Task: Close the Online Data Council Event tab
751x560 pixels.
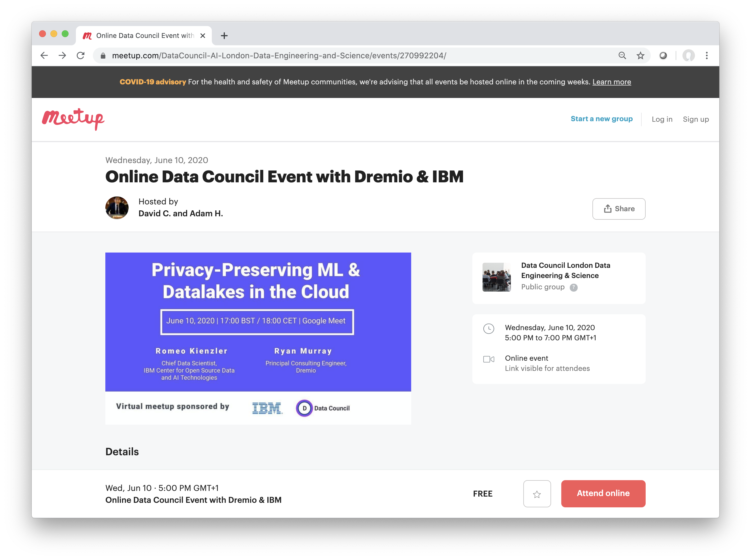Action: coord(203,36)
